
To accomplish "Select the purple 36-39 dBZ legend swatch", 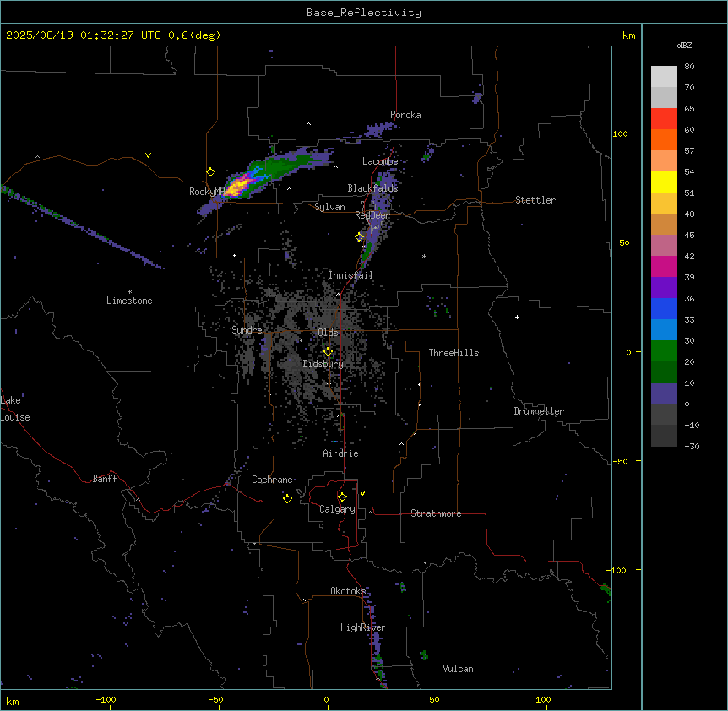I will point(664,288).
